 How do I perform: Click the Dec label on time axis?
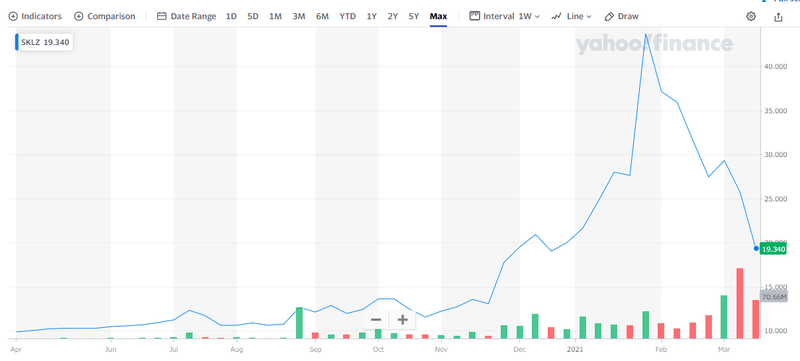point(519,349)
